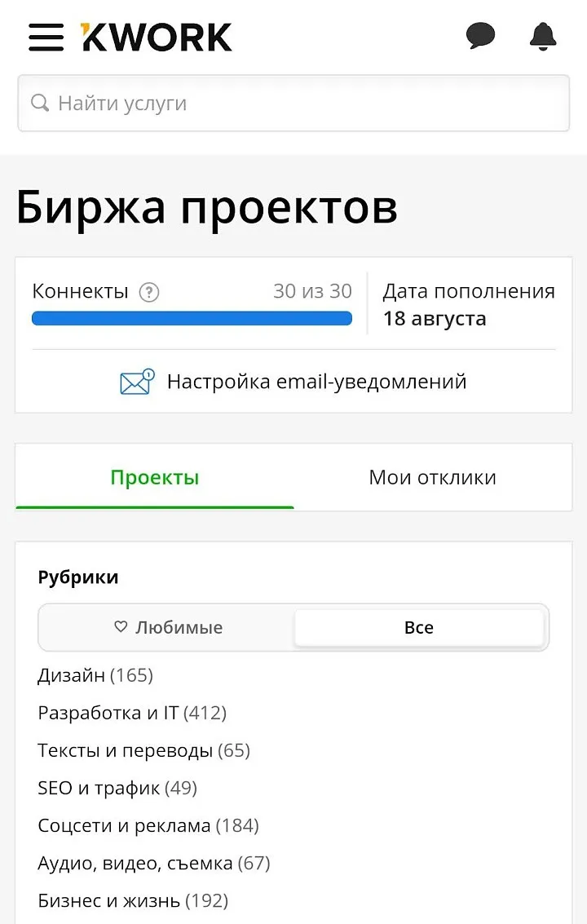Switch rubric filter to Все

418,628
